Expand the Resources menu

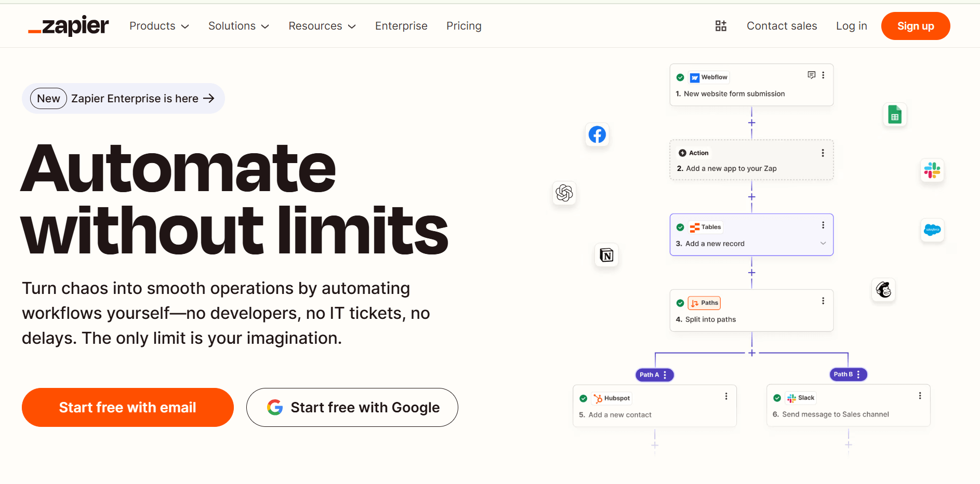322,26
